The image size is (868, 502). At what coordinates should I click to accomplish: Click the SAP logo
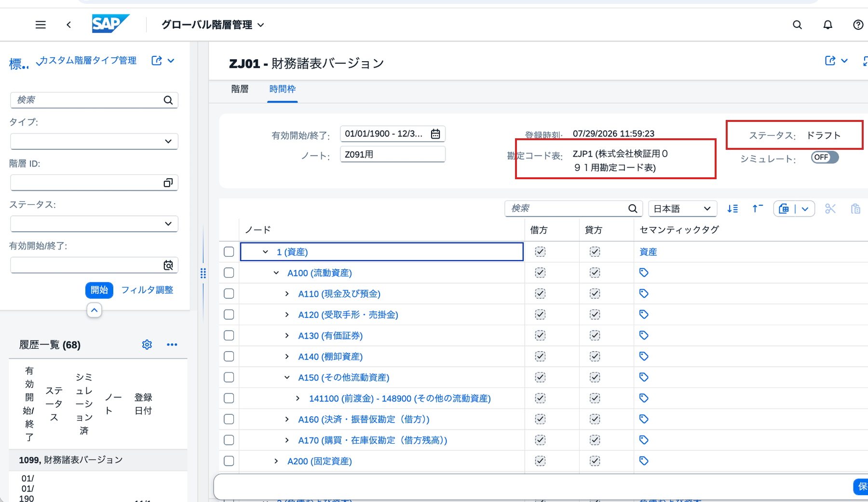click(110, 24)
